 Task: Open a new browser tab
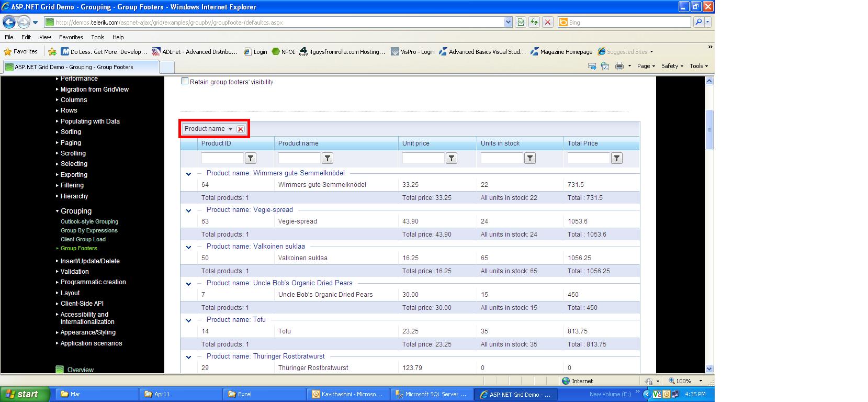166,67
